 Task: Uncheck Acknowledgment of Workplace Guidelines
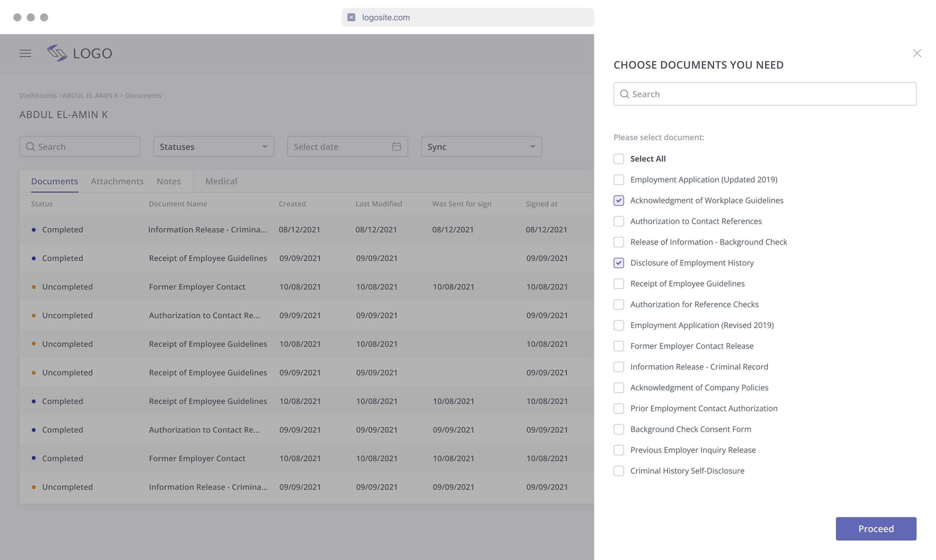coord(618,201)
